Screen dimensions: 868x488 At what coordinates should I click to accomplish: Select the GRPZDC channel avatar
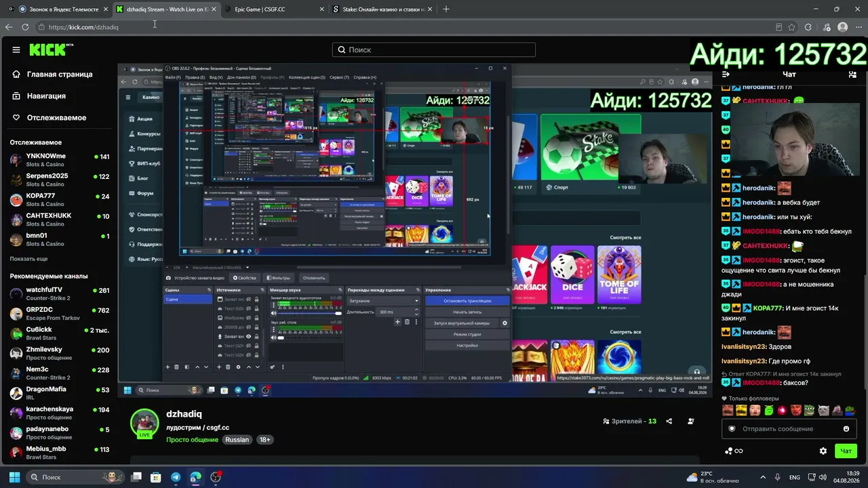click(x=16, y=314)
